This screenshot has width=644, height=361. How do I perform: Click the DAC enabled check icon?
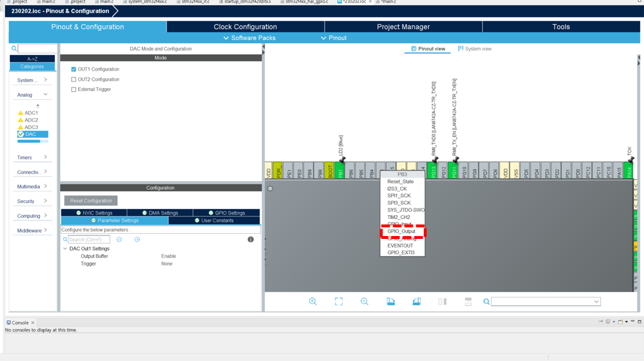pyautogui.click(x=21, y=134)
